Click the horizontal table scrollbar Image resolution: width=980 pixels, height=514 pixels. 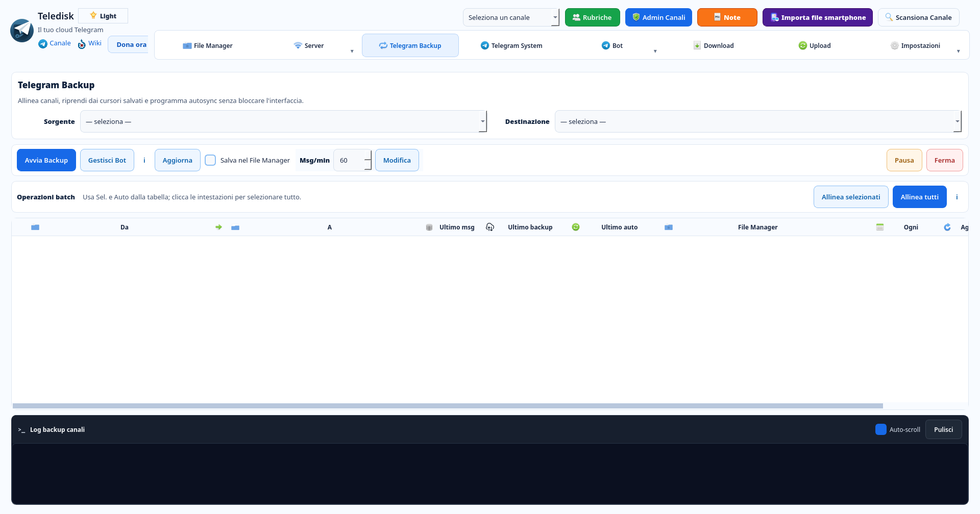click(x=448, y=406)
